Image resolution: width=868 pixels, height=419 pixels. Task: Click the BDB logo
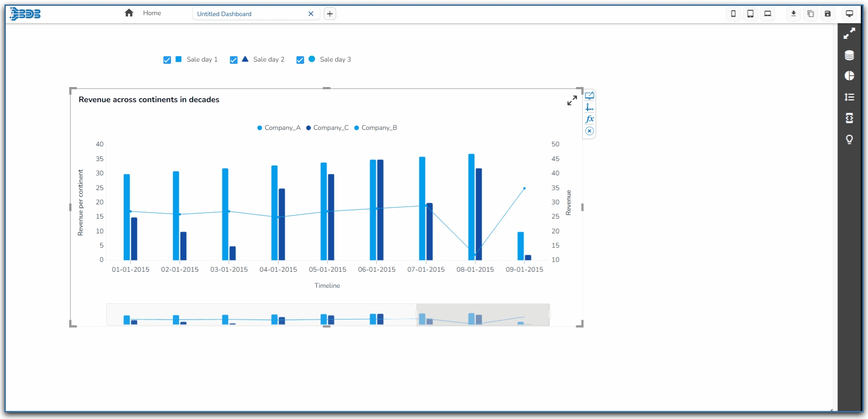point(25,14)
